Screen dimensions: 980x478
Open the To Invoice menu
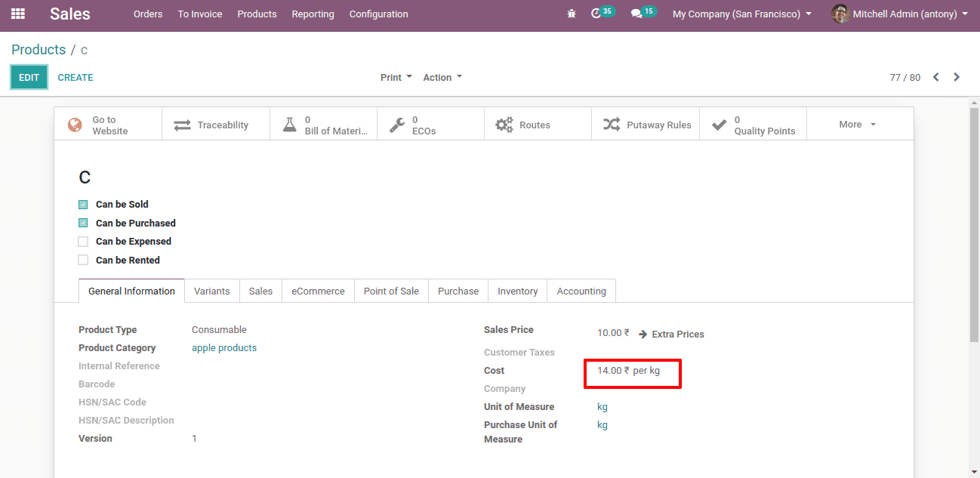click(200, 14)
